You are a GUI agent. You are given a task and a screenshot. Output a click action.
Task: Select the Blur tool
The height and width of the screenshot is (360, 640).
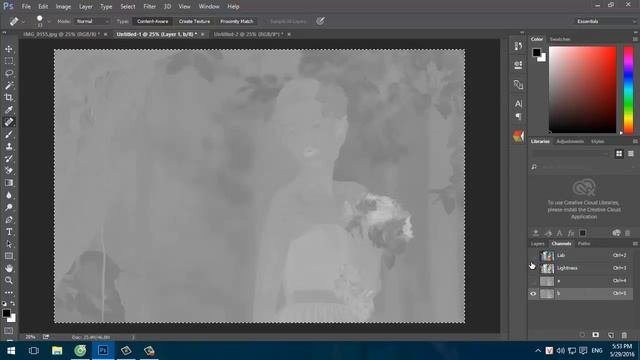[x=9, y=195]
